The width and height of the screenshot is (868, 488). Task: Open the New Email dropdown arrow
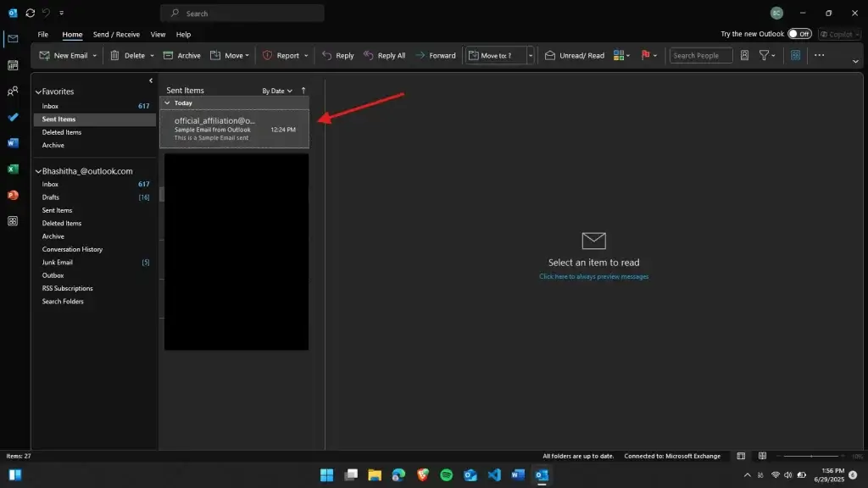(95, 55)
